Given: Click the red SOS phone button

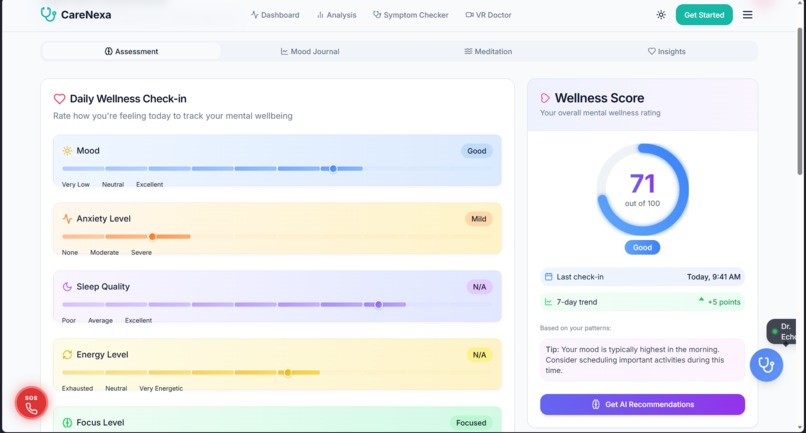Looking at the screenshot, I should 31,403.
